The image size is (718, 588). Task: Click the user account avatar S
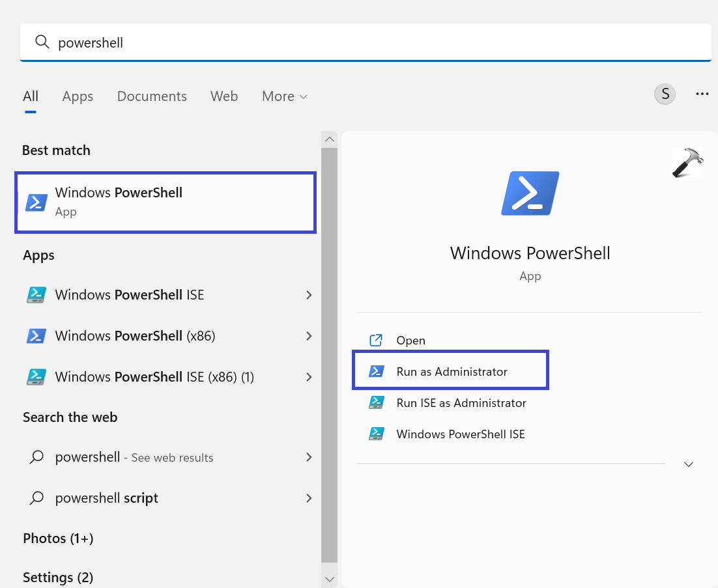[x=665, y=94]
